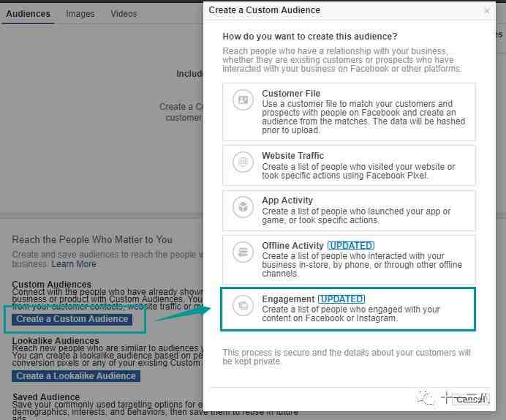Select the Engagement option title
The width and height of the screenshot is (506, 420).
288,299
